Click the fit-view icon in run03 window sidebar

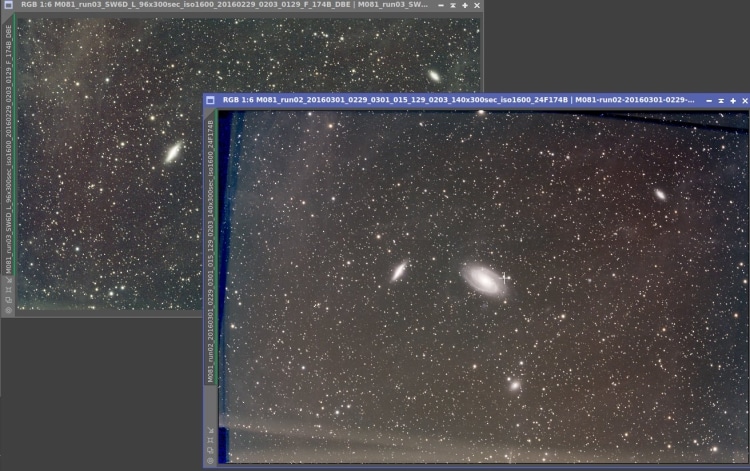click(9, 290)
